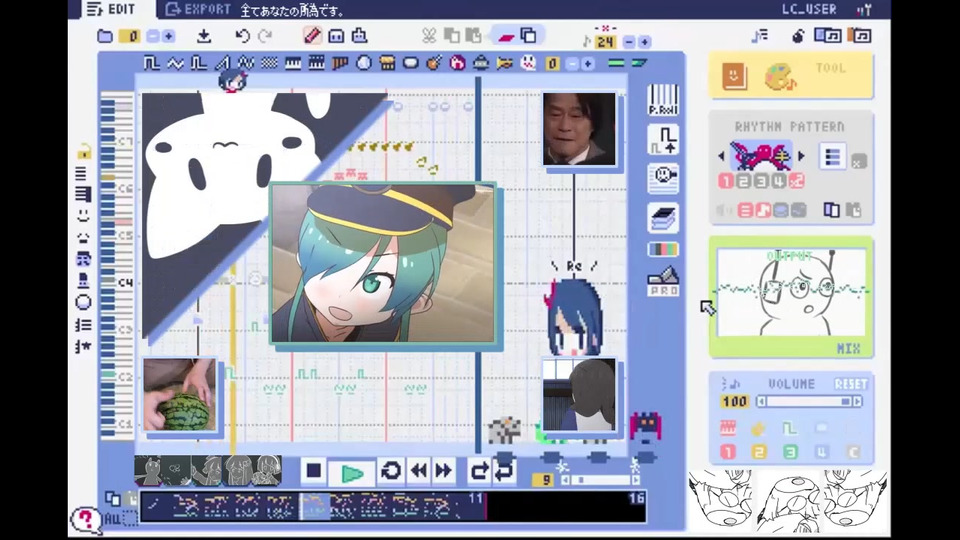Redo the last undone edit
The height and width of the screenshot is (540, 960).
[x=264, y=36]
